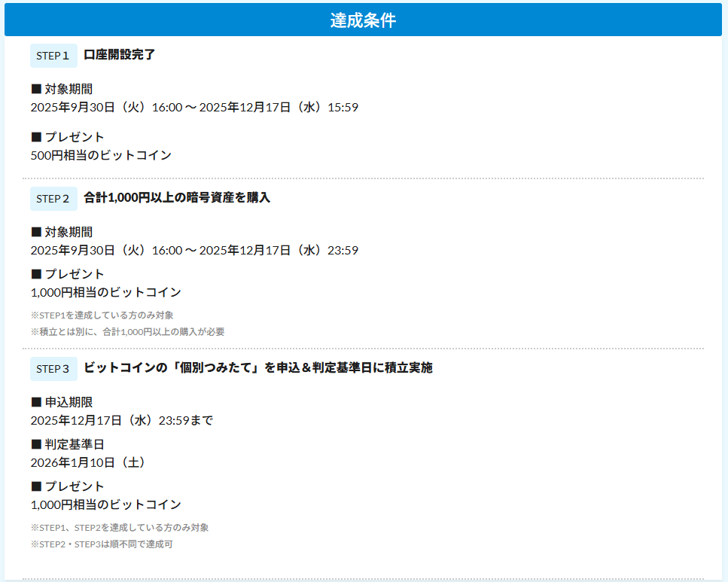Click the 申込期限 label
Image resolution: width=728 pixels, height=582 pixels.
[62, 402]
